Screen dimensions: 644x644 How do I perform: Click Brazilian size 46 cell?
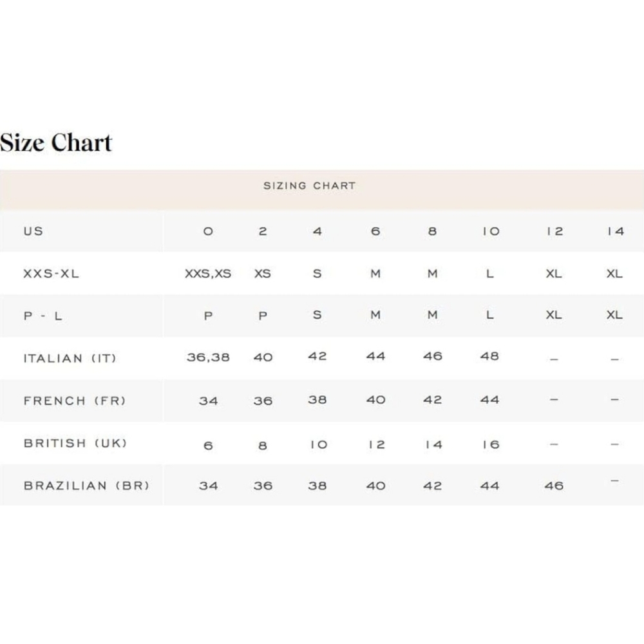(554, 486)
